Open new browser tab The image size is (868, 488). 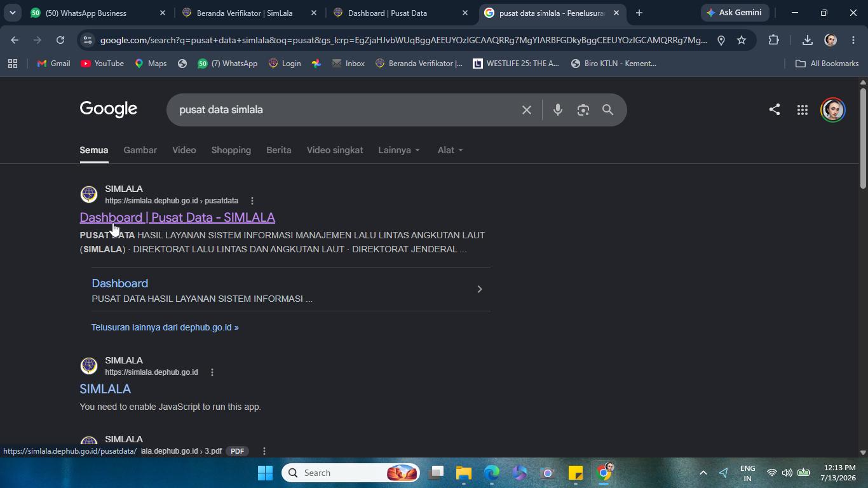tap(639, 13)
